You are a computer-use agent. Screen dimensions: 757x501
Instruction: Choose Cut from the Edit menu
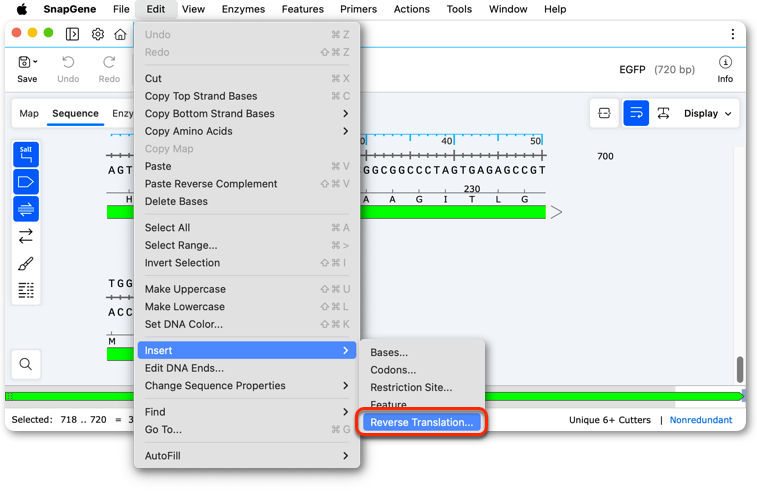tap(247, 79)
